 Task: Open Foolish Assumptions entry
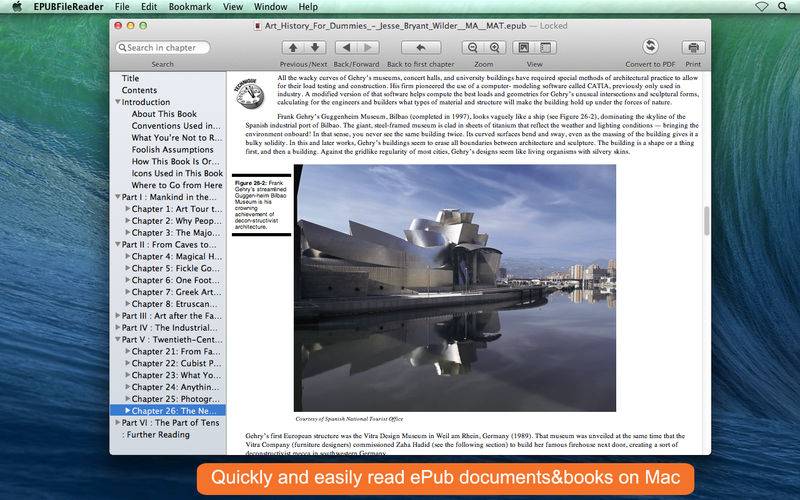tap(172, 149)
